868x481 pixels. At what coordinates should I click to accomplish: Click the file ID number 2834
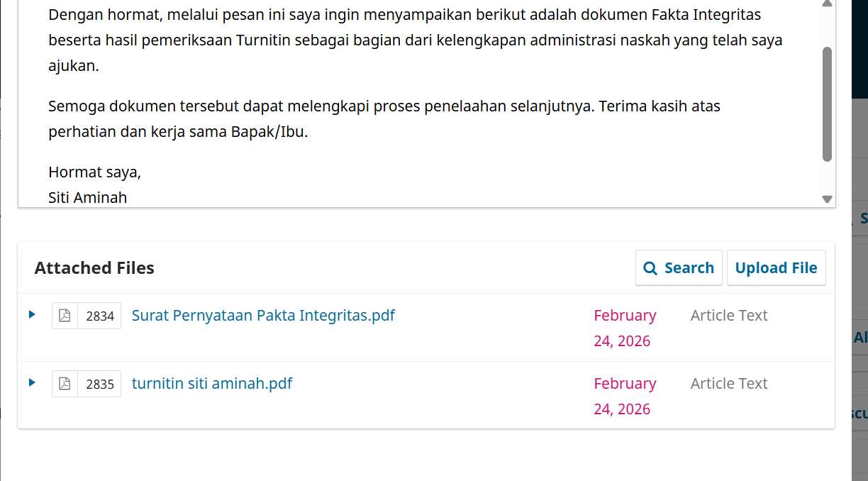pos(100,316)
